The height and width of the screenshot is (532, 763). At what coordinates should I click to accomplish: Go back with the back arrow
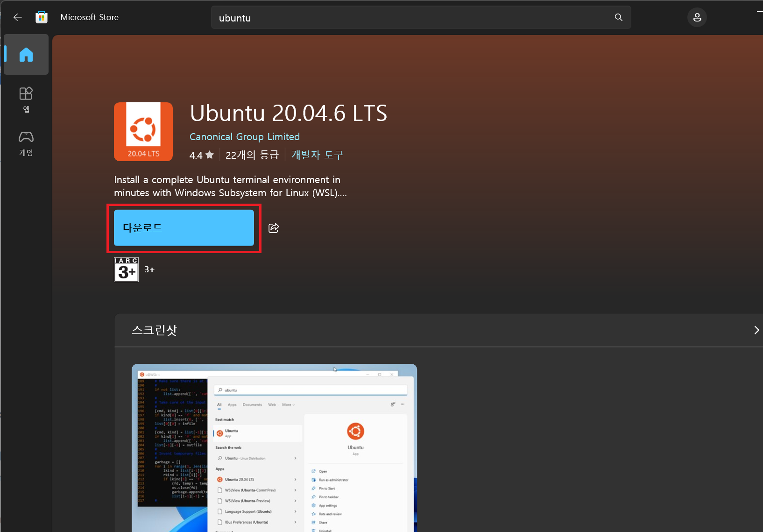(18, 17)
